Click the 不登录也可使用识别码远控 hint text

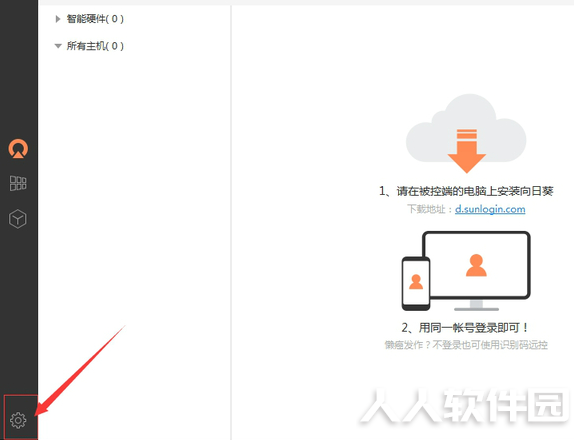(490, 345)
